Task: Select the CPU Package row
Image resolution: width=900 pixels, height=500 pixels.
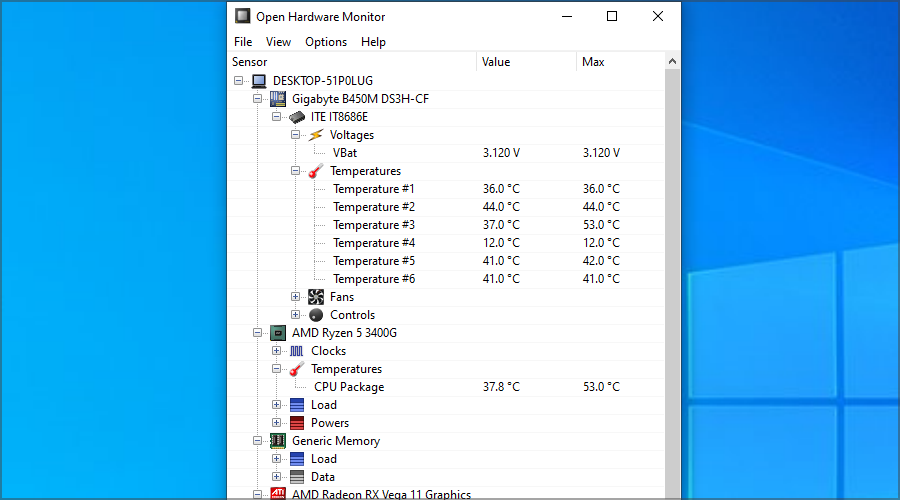Action: [x=446, y=387]
